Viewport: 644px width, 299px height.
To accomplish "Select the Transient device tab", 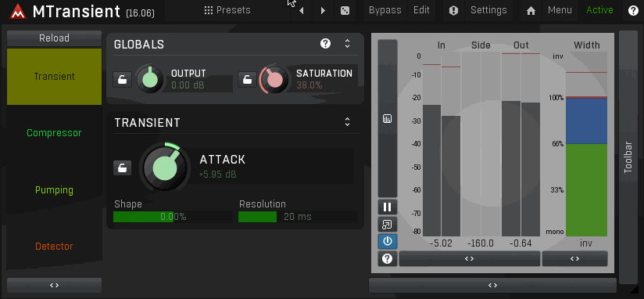I will pyautogui.click(x=54, y=77).
